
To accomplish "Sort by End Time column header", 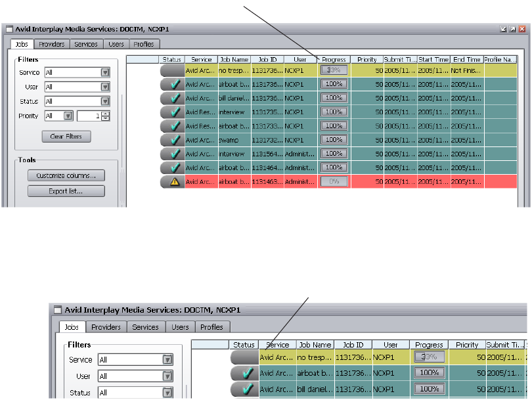I will (467, 59).
